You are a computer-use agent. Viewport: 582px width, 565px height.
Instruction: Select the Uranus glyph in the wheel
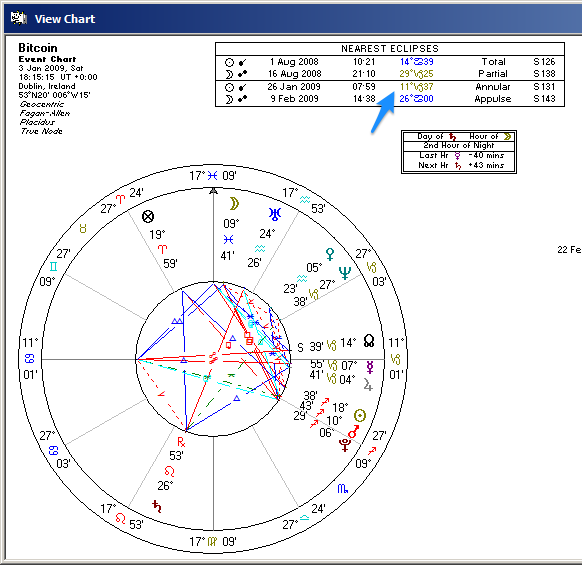[275, 214]
